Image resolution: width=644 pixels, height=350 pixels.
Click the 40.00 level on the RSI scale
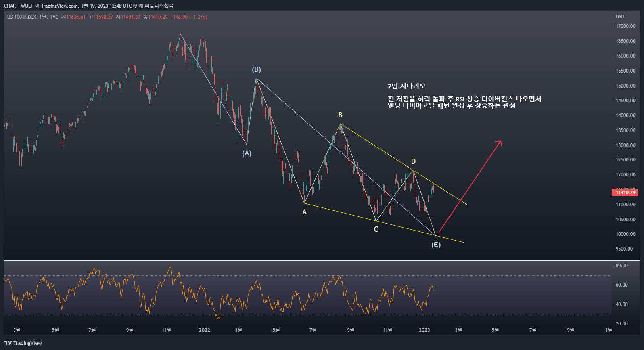621,304
